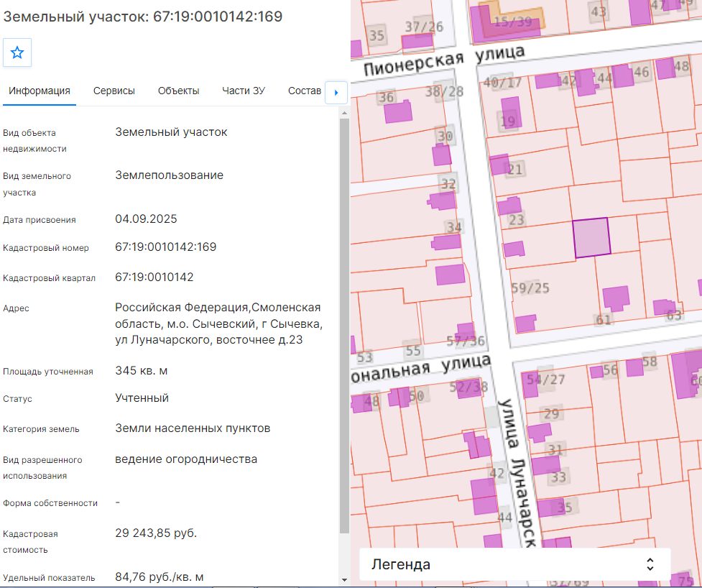Click house label 36 on the map

[386, 97]
